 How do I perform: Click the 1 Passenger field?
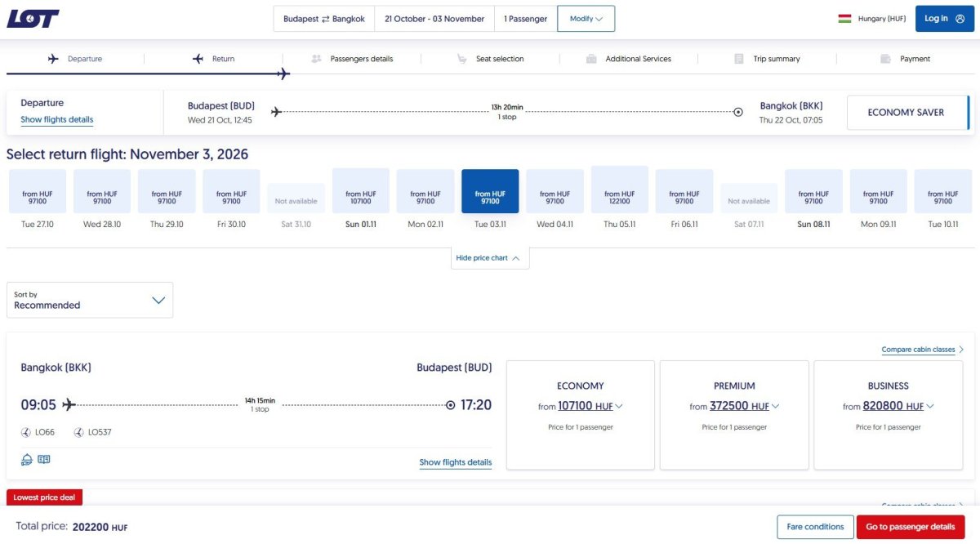pyautogui.click(x=525, y=19)
